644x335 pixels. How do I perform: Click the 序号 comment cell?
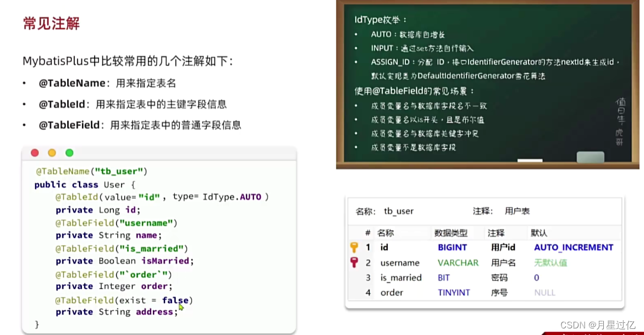point(499,293)
